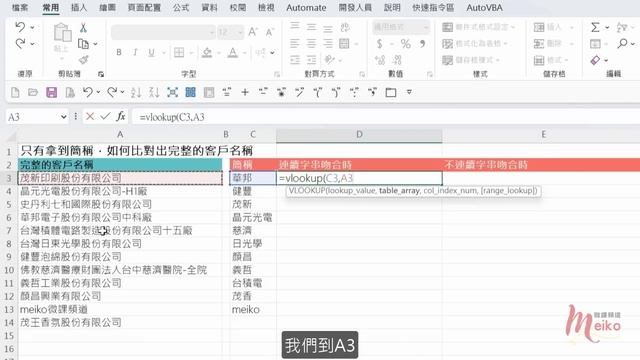This screenshot has height=360, width=640.
Task: Open the font settings dialog launcher
Action: (277, 74)
